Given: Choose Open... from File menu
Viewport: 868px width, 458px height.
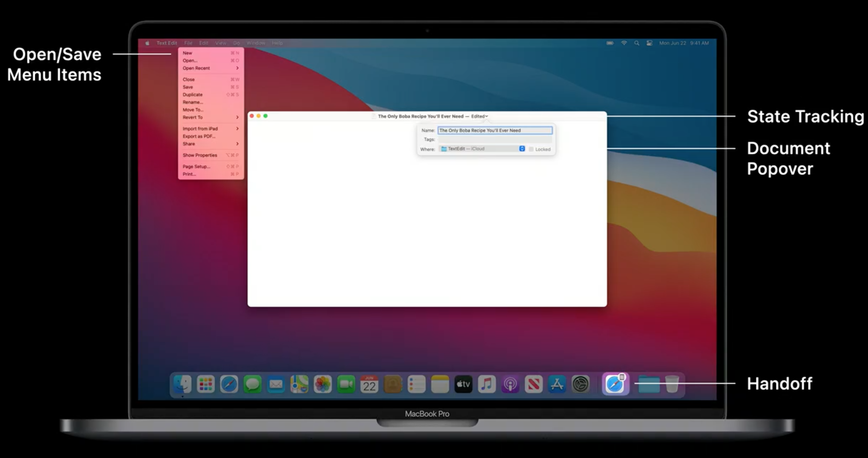Looking at the screenshot, I should click(x=211, y=61).
